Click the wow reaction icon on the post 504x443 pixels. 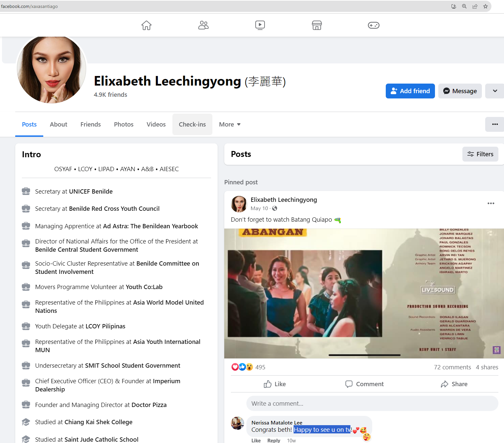point(249,367)
